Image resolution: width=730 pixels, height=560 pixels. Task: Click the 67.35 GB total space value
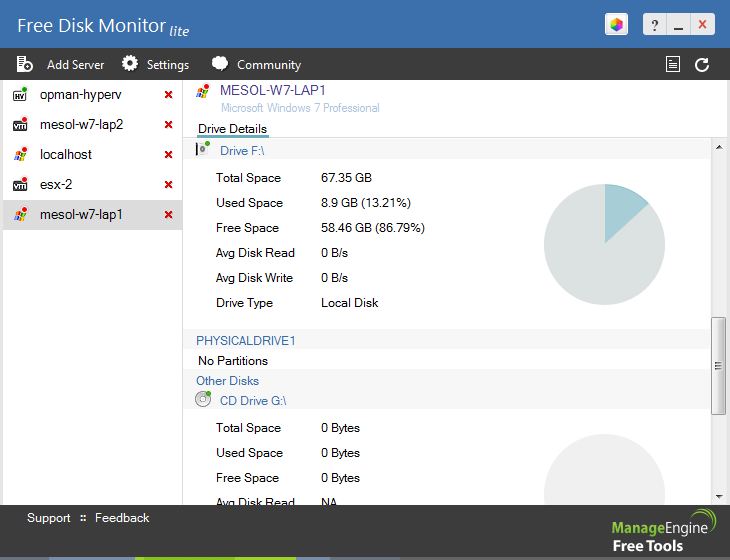click(346, 178)
